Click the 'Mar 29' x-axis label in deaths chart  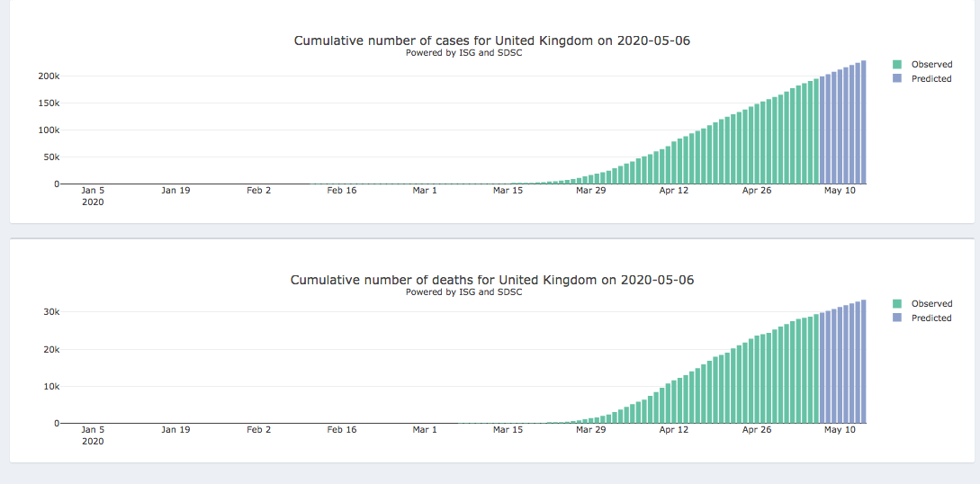tap(590, 430)
